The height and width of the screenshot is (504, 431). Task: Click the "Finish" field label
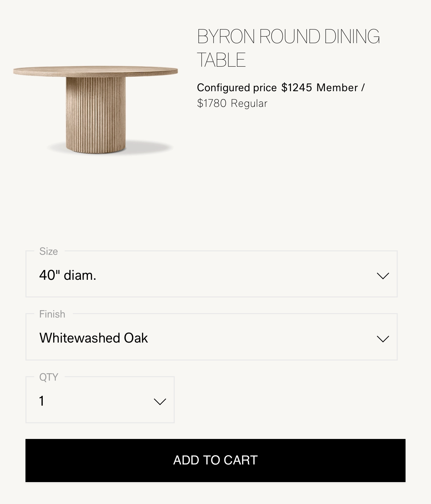[x=52, y=314]
